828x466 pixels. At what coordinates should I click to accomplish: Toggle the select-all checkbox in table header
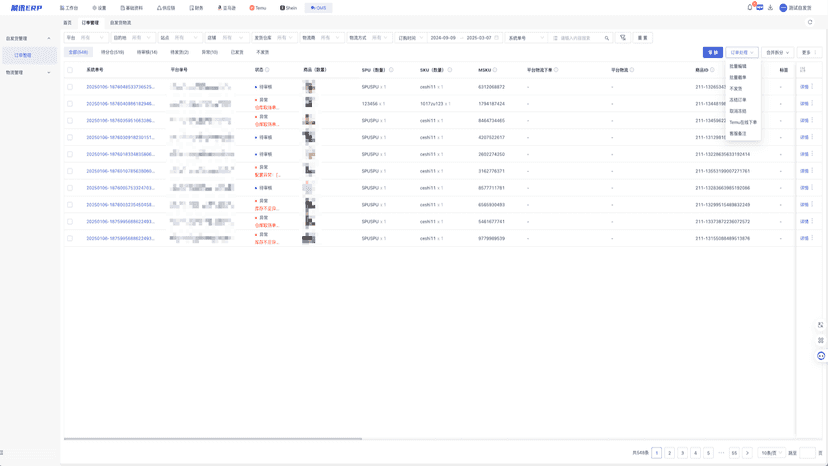[x=70, y=70]
